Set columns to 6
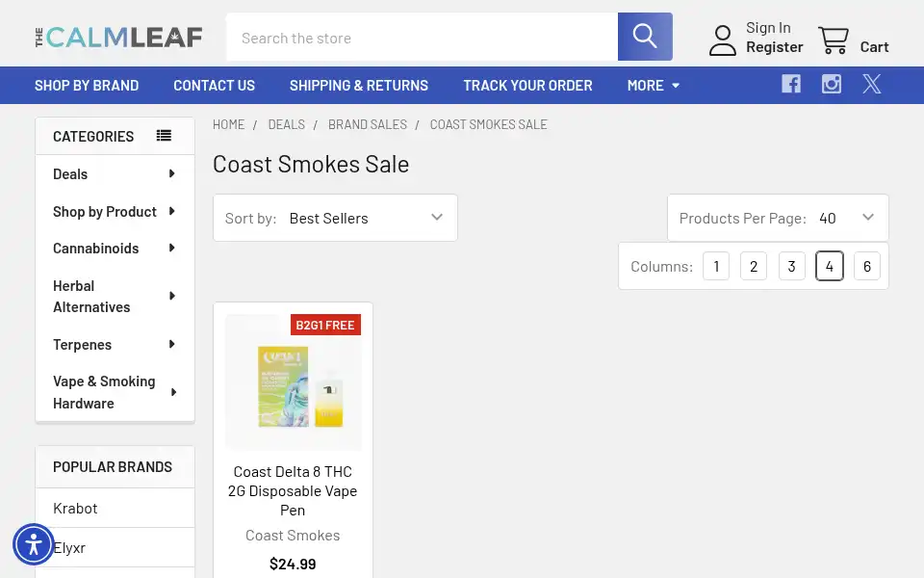The width and height of the screenshot is (924, 578). (867, 266)
